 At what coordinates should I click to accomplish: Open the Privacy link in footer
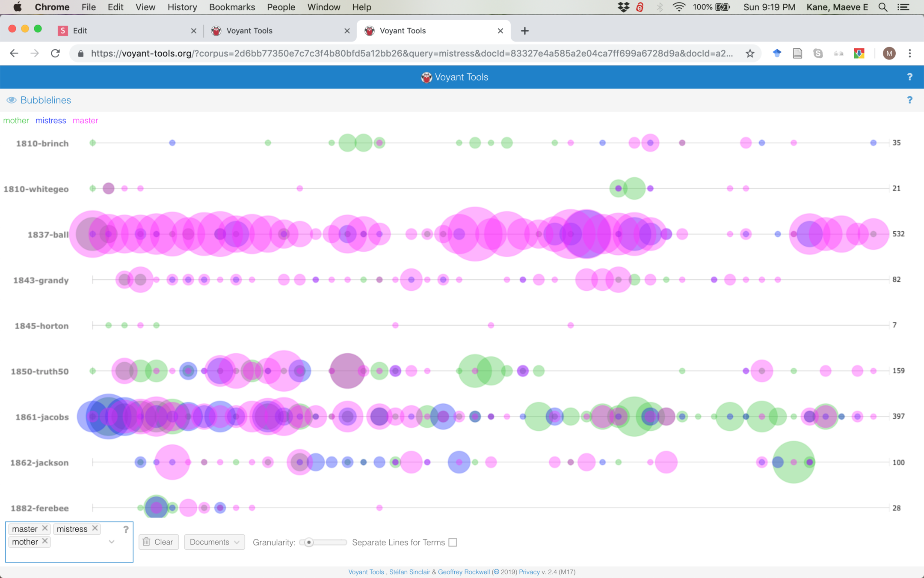click(x=529, y=572)
